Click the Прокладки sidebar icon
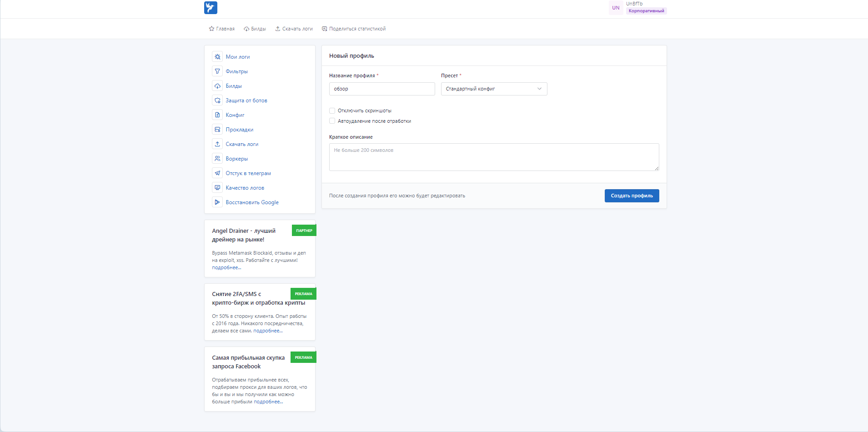Image resolution: width=868 pixels, height=432 pixels. pyautogui.click(x=217, y=130)
